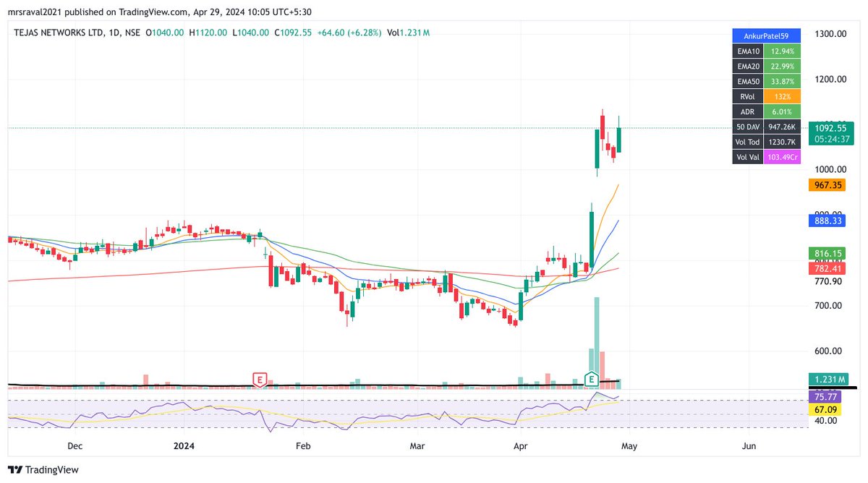Click the Jun label on time axis
The height and width of the screenshot is (483, 868).
coord(749,447)
